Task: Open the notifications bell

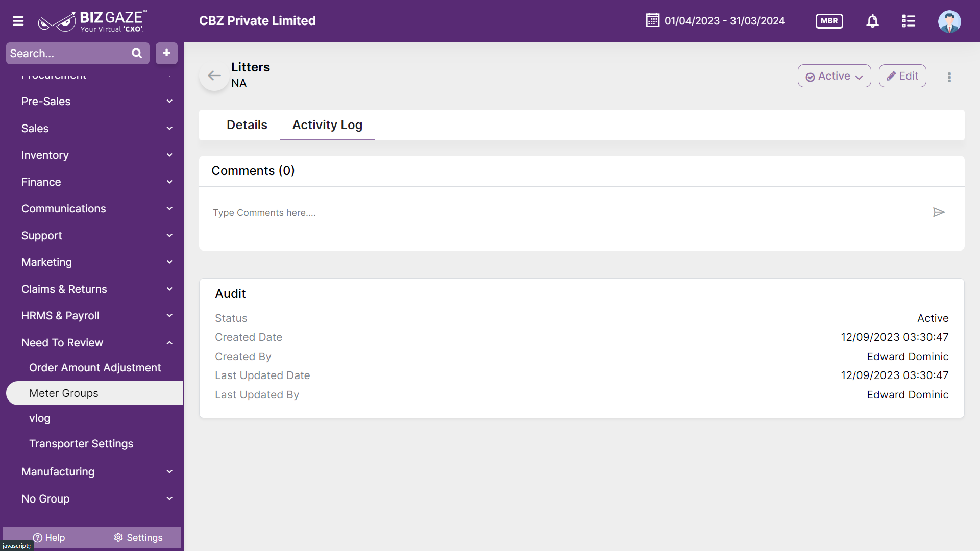Action: [872, 21]
